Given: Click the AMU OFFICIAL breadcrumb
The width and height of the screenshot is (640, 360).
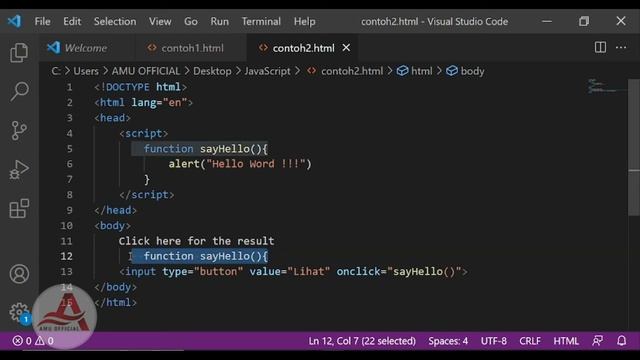Looking at the screenshot, I should click(146, 71).
